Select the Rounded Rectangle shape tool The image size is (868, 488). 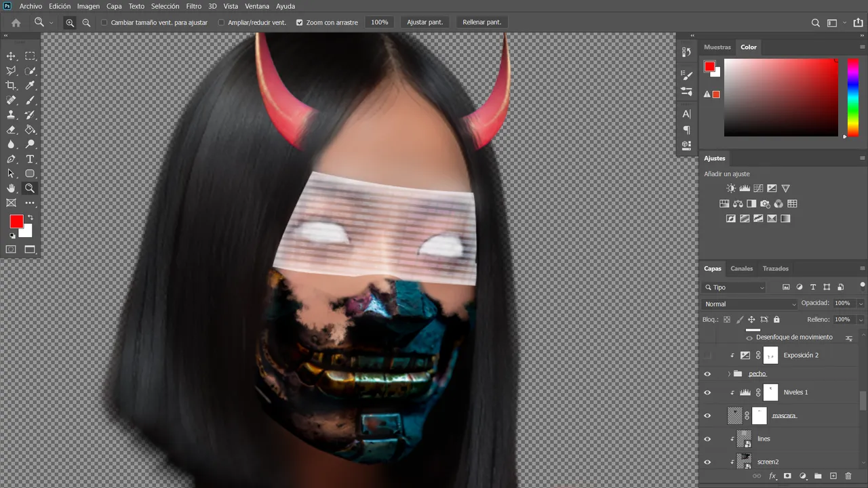pyautogui.click(x=30, y=174)
